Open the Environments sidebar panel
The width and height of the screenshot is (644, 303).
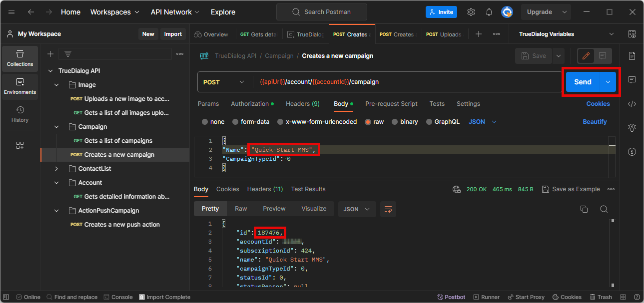click(x=20, y=86)
